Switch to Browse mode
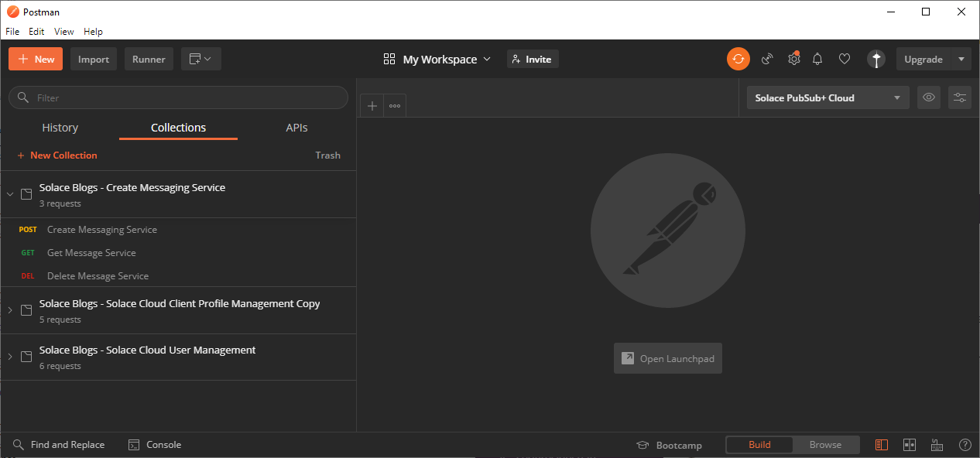Image resolution: width=980 pixels, height=458 pixels. 825,445
